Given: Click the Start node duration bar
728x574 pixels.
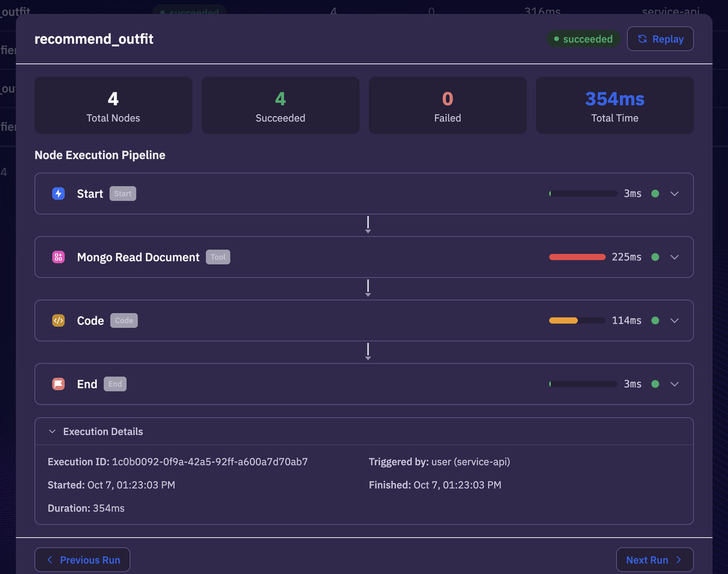Looking at the screenshot, I should coord(583,194).
